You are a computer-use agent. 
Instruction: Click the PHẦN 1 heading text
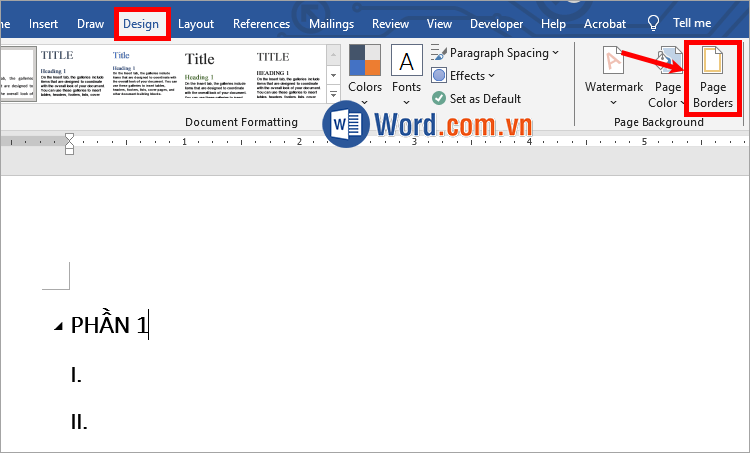(109, 325)
